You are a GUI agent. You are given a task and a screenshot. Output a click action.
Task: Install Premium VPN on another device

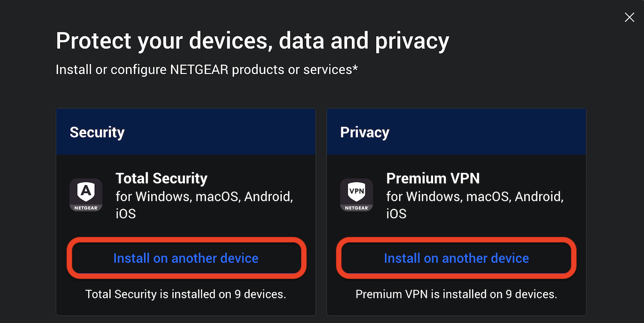[457, 259]
